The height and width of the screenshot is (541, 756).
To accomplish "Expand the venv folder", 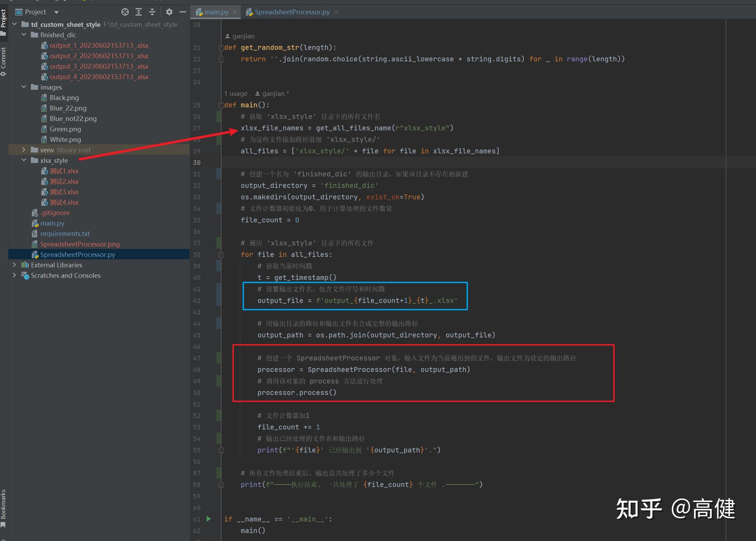I will [24, 150].
